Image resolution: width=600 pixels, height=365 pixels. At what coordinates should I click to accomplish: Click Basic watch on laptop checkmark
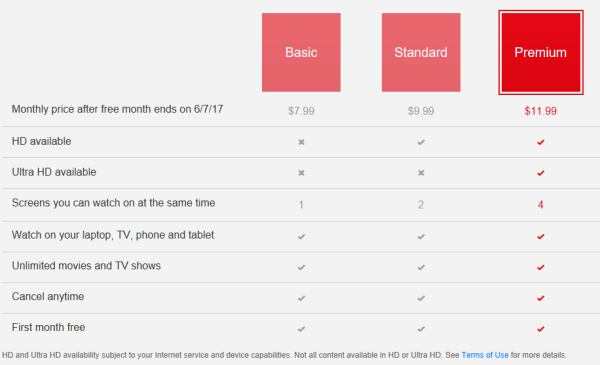point(302,236)
